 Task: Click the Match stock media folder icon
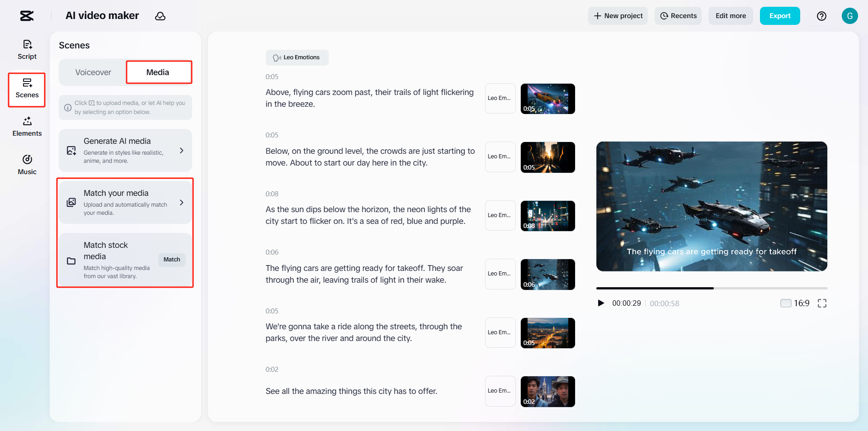71,261
